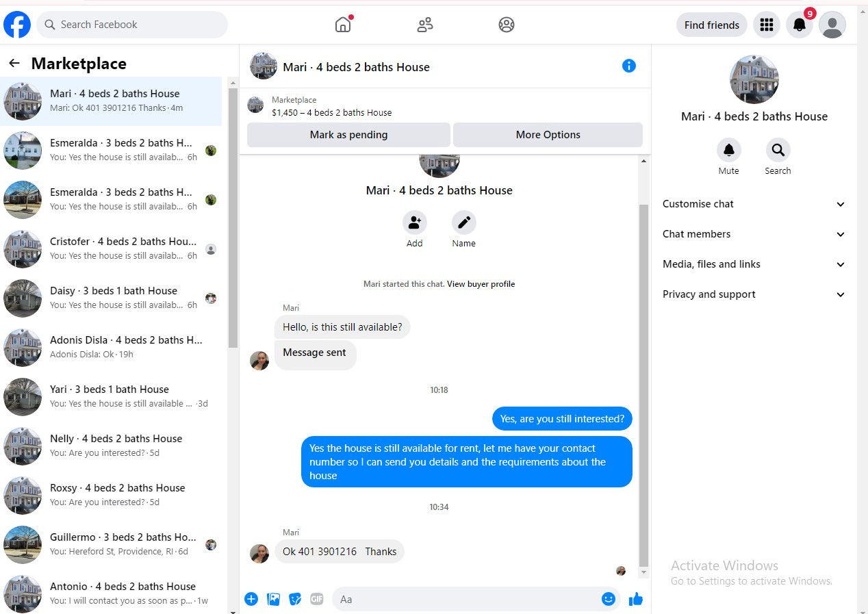
Task: Expand the Customise chat section
Action: 754,204
